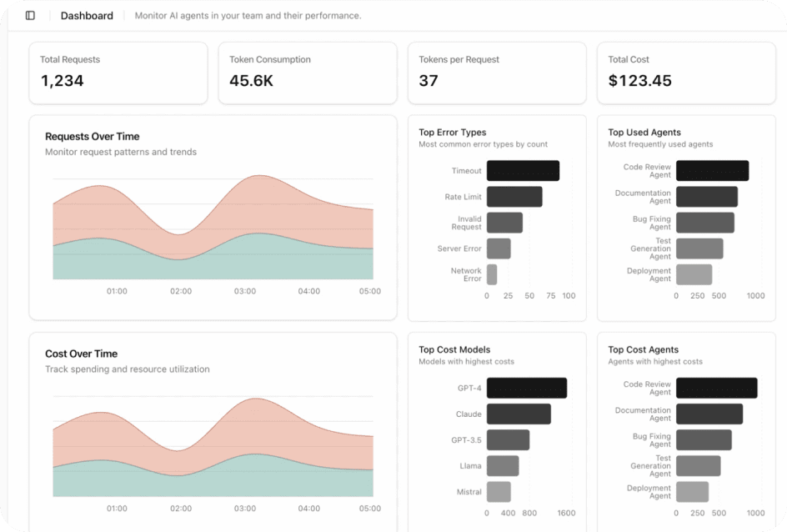Viewport: 787px width, 532px height.
Task: Click Bug Fixing Agent bar in Top Cost Agents
Action: (703, 440)
